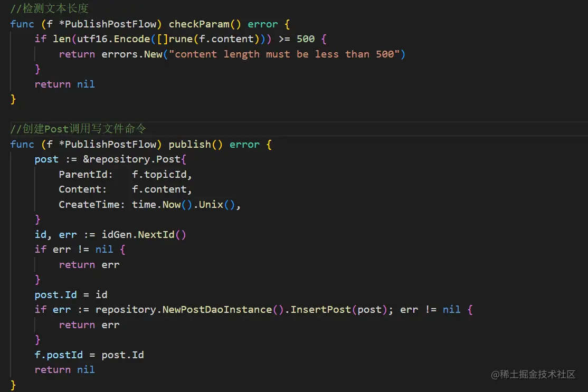Click the 'ParentId:' field name
Image resolution: width=588 pixels, height=392 pixels.
tap(86, 175)
